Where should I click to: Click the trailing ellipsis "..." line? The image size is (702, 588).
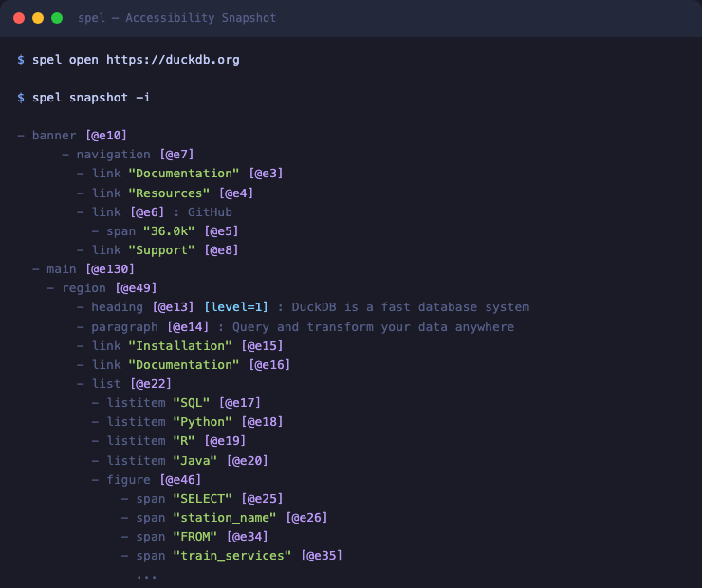(x=147, y=577)
